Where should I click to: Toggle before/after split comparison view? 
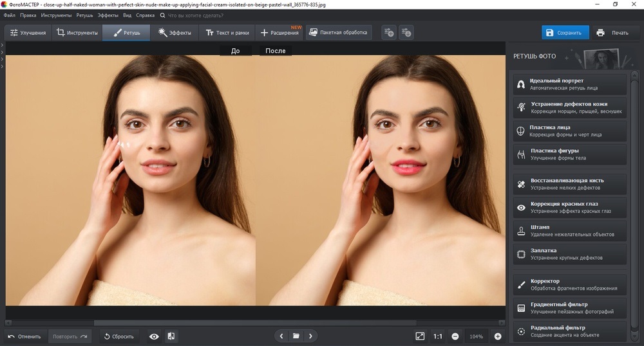click(x=171, y=336)
